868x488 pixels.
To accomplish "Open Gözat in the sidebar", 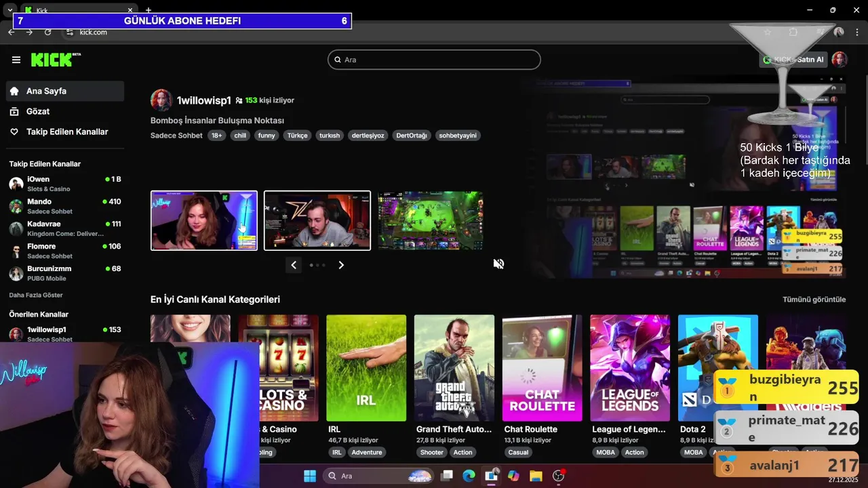I will [x=65, y=111].
